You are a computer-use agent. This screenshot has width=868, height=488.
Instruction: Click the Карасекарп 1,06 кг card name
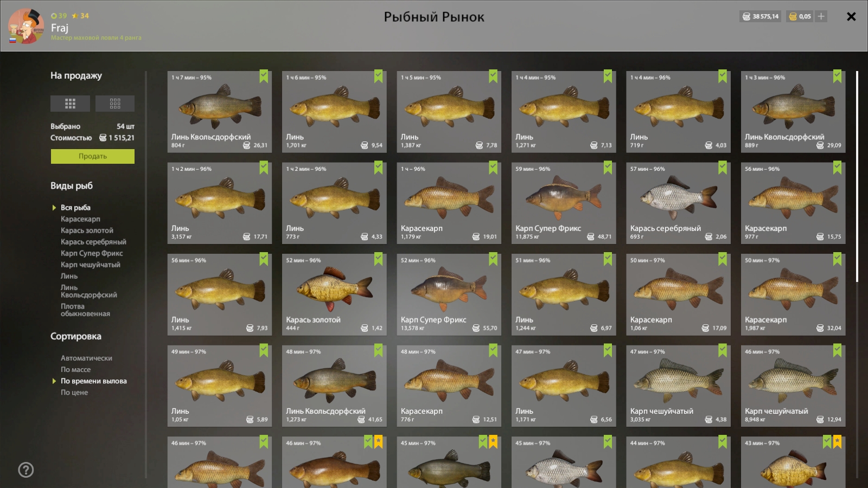coord(651,320)
